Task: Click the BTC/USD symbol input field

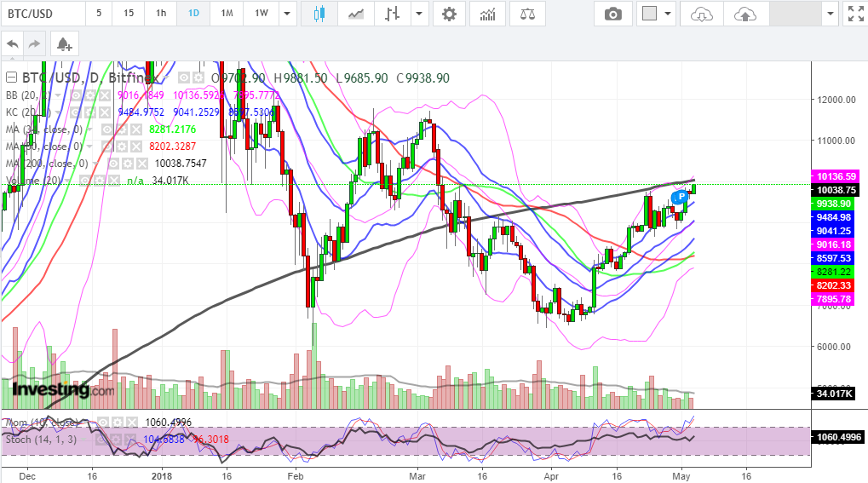Action: tap(42, 14)
